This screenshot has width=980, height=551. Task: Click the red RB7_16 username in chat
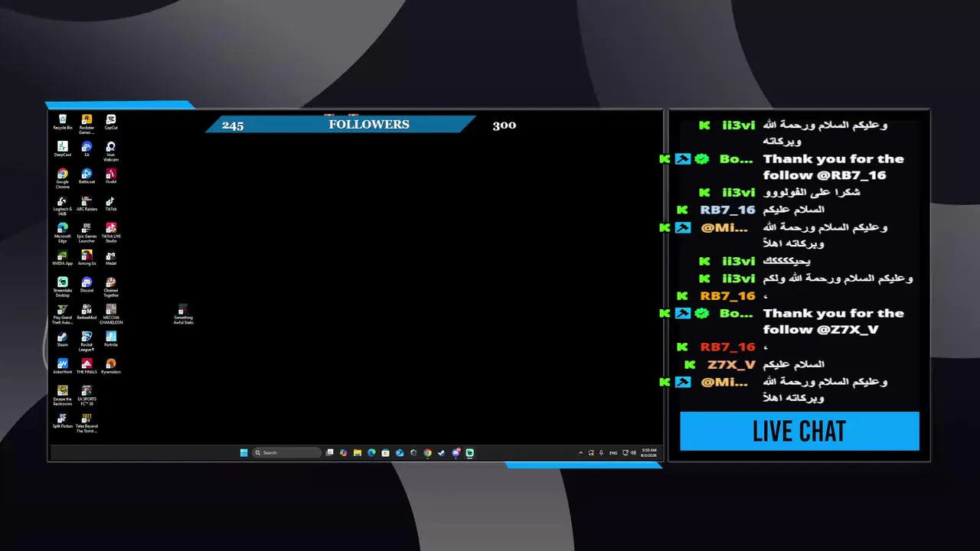click(727, 347)
